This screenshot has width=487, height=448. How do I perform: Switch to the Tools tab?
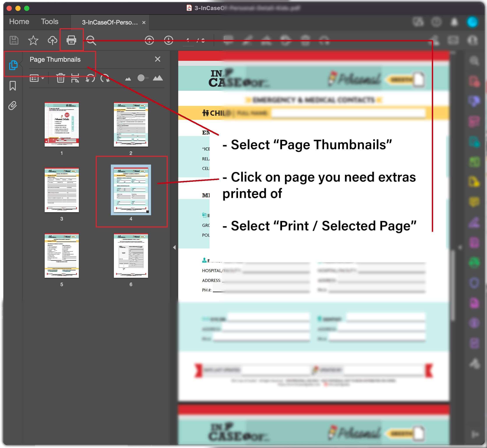click(x=49, y=22)
